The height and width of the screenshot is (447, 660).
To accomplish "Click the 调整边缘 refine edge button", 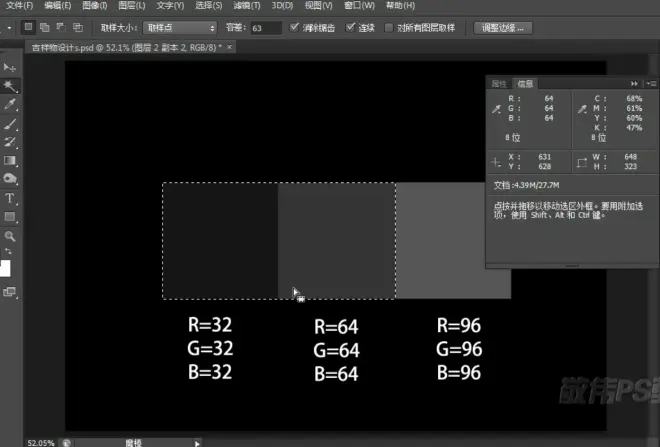I will [503, 28].
